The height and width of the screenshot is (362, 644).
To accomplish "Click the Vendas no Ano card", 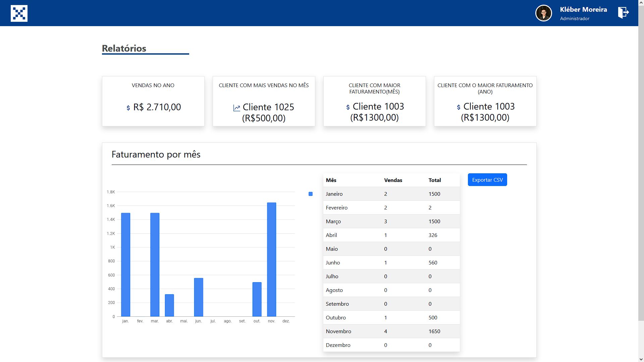I will coord(153,101).
